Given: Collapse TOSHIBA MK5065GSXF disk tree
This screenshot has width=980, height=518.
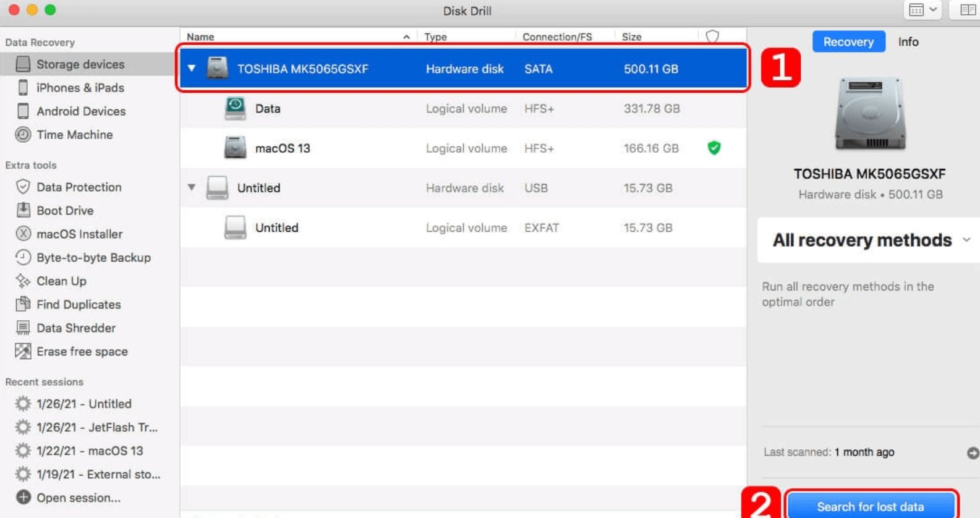Looking at the screenshot, I should 192,68.
